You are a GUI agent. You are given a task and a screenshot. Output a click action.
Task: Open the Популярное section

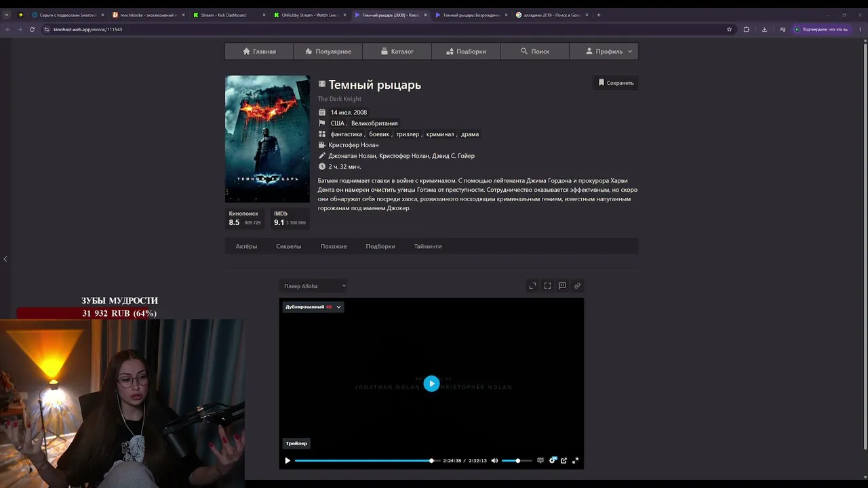coord(328,52)
